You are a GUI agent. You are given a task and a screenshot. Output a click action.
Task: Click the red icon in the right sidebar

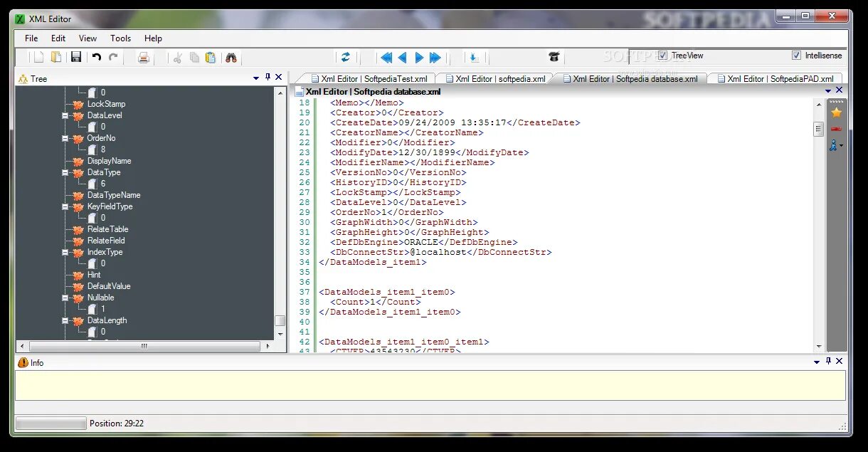coord(836,129)
